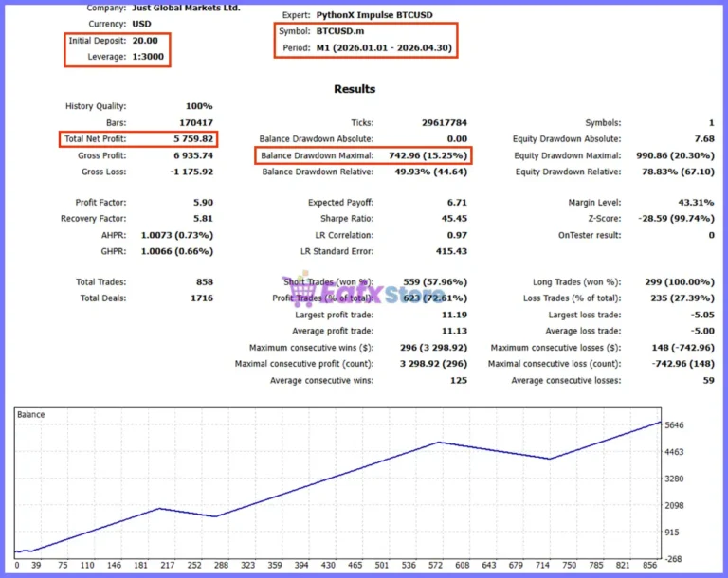
Task: Click the Equity Drawdown Maximal value
Action: pos(675,155)
